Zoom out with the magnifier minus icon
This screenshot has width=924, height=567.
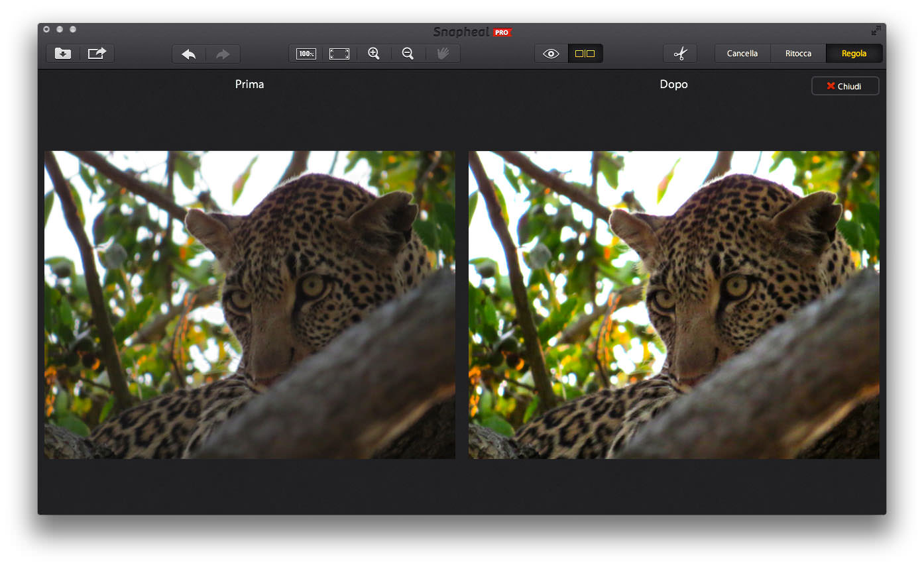408,54
